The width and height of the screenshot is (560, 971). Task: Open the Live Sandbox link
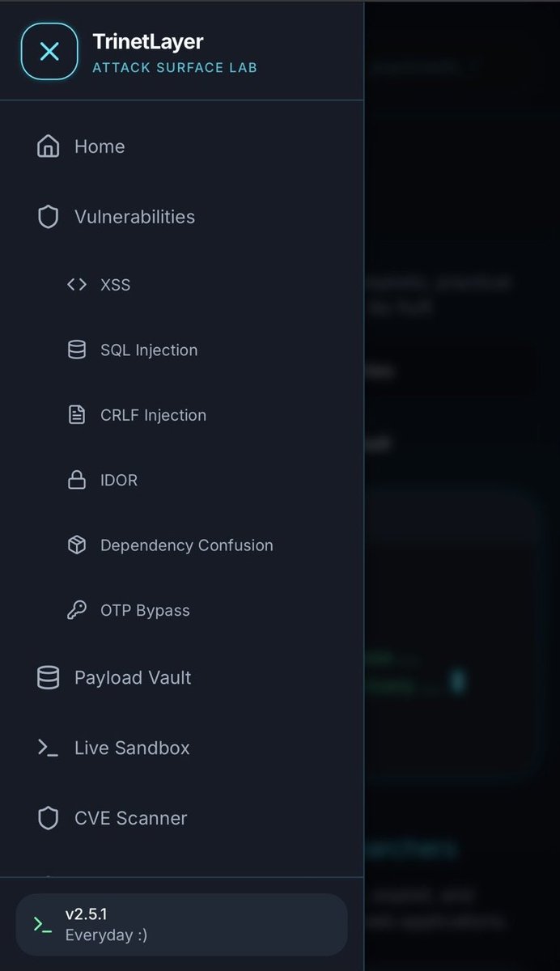[x=182, y=748]
